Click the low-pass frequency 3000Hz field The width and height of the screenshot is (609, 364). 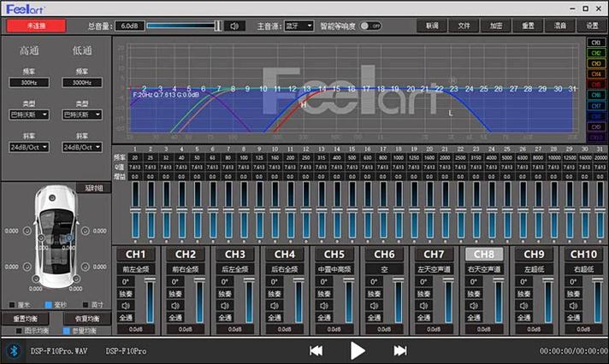82,82
